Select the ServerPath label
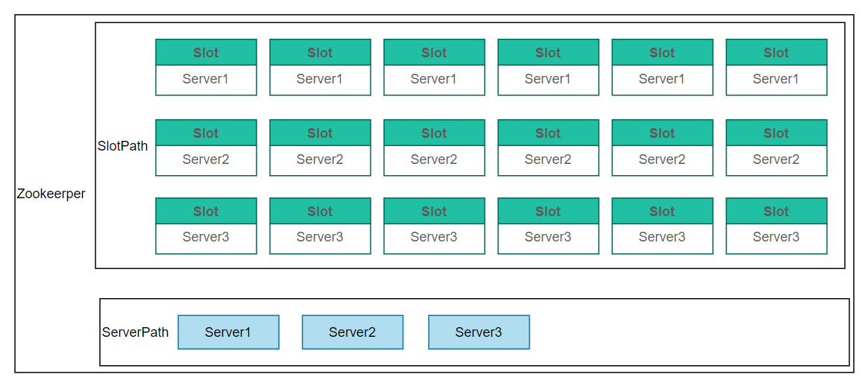868x386 pixels. pyautogui.click(x=135, y=332)
